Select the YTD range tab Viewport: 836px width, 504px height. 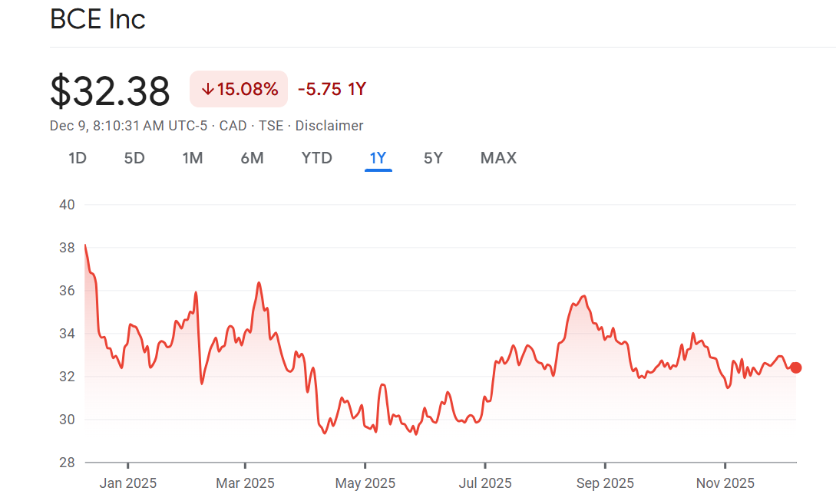[x=316, y=158]
